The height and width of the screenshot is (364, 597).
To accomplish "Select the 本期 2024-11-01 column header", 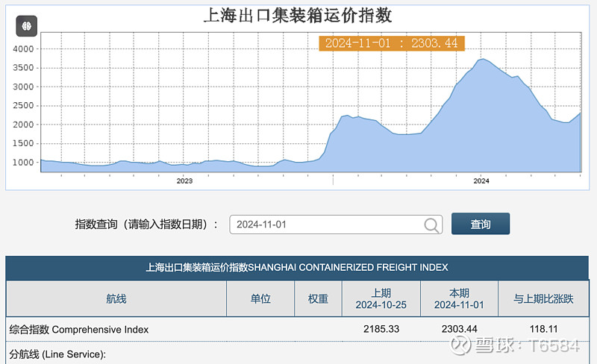I will [x=459, y=299].
